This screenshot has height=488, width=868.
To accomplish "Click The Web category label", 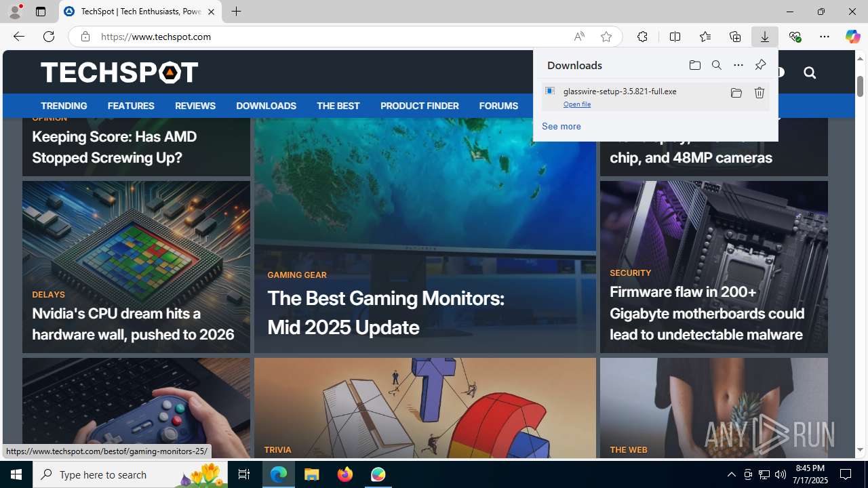I will click(628, 450).
